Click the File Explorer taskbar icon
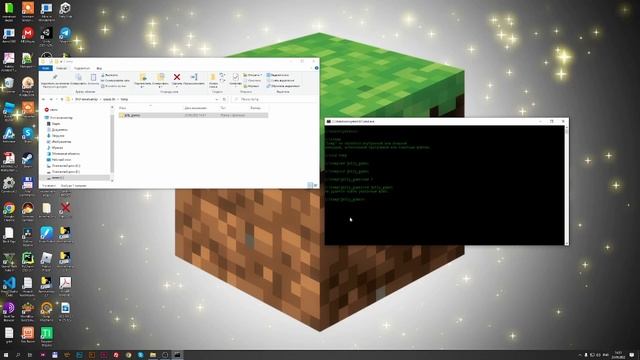 click(153, 355)
